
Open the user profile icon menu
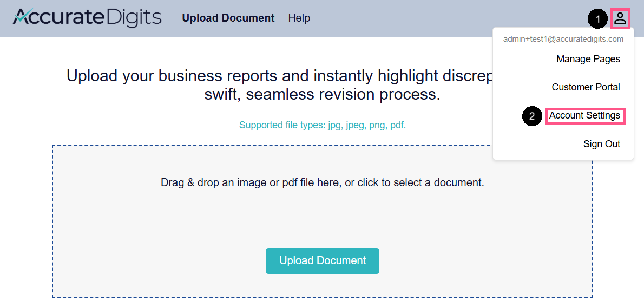point(620,18)
